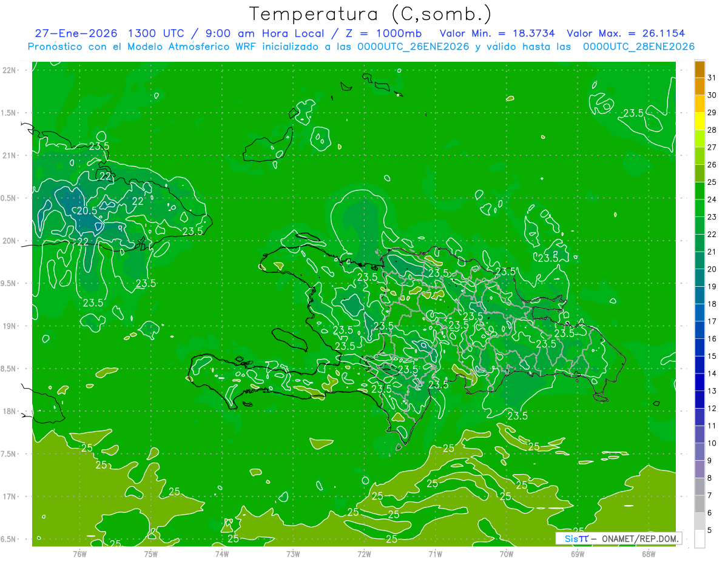Click the '10' value on the color legend
Viewport: 728px width, 562px height.
pos(712,443)
